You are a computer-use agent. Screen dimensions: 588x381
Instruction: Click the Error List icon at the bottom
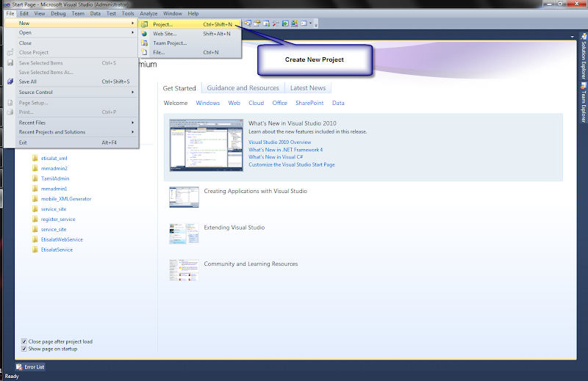(19, 367)
